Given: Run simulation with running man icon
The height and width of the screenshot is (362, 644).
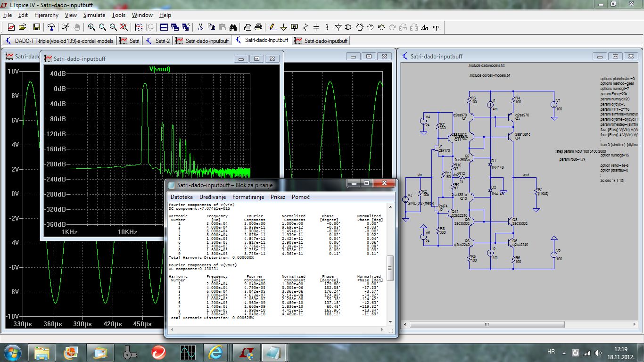Looking at the screenshot, I should [66, 27].
